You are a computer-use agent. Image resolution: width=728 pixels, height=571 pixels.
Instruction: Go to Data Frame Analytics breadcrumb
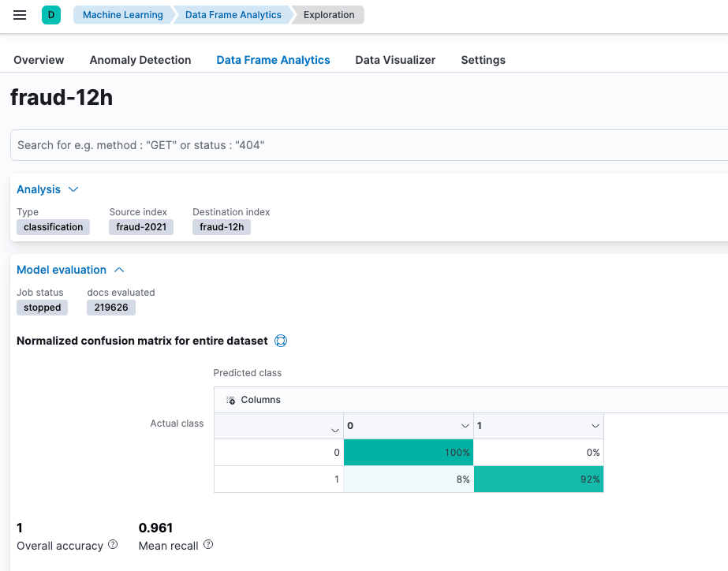click(233, 15)
